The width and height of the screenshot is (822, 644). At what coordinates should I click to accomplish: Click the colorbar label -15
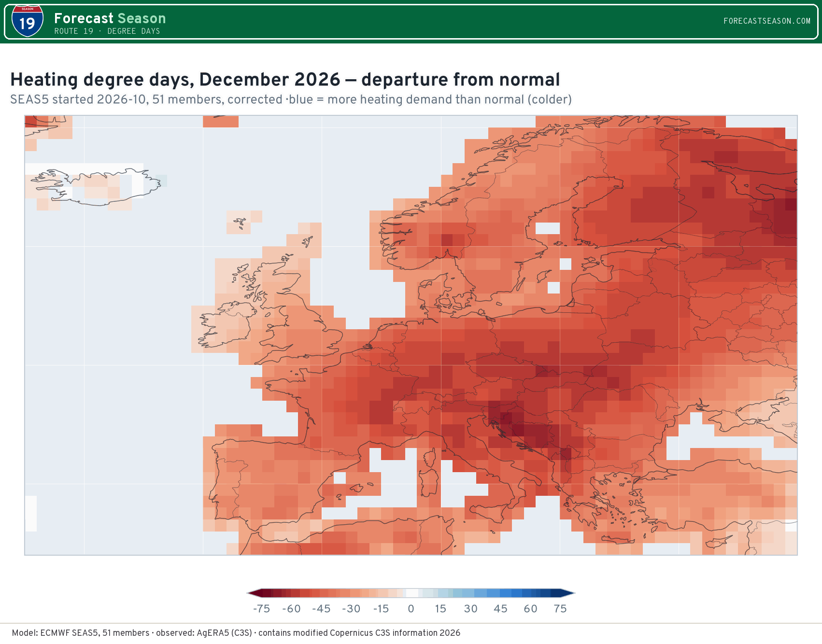(381, 608)
